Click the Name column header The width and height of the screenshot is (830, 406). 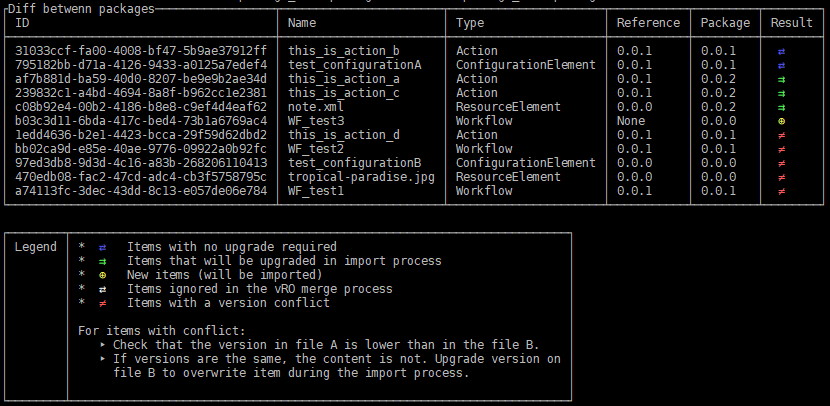click(302, 22)
